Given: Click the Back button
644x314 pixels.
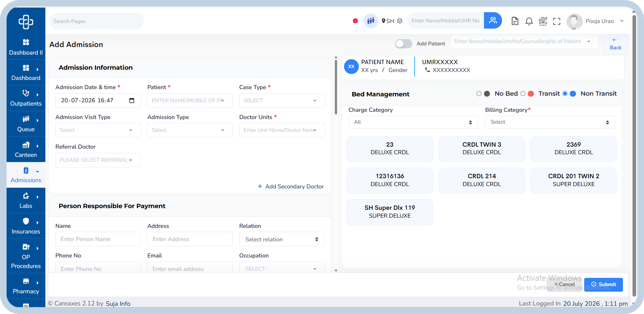Looking at the screenshot, I should pyautogui.click(x=615, y=44).
